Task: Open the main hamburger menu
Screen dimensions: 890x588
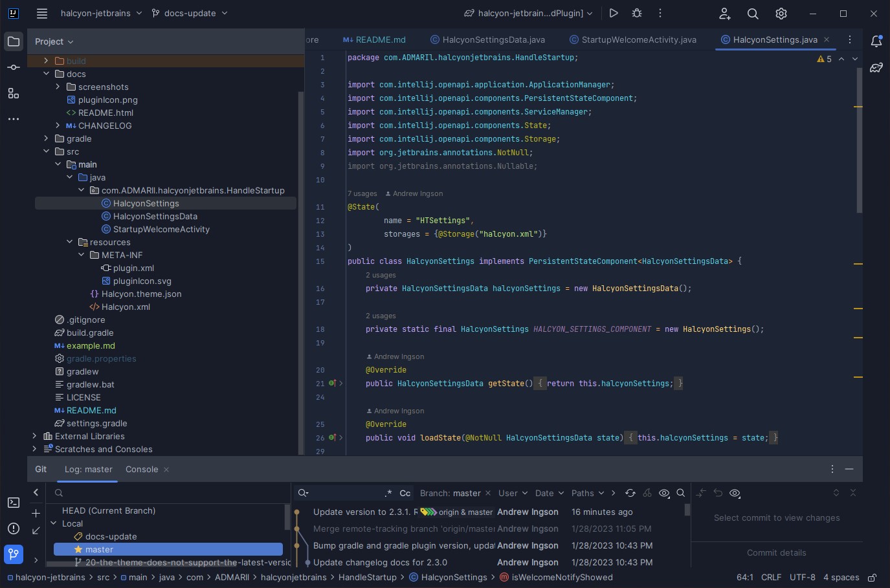Action: [42, 13]
